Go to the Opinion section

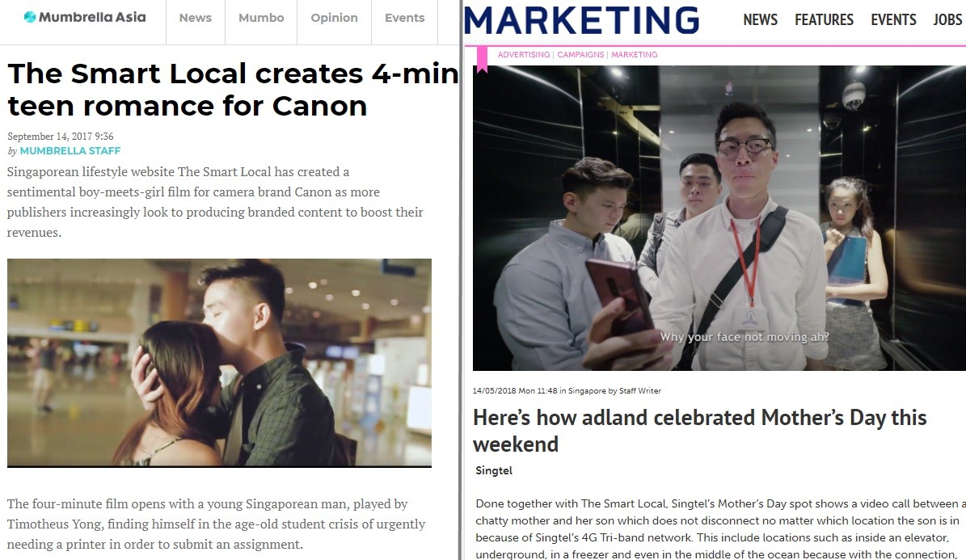click(x=334, y=18)
